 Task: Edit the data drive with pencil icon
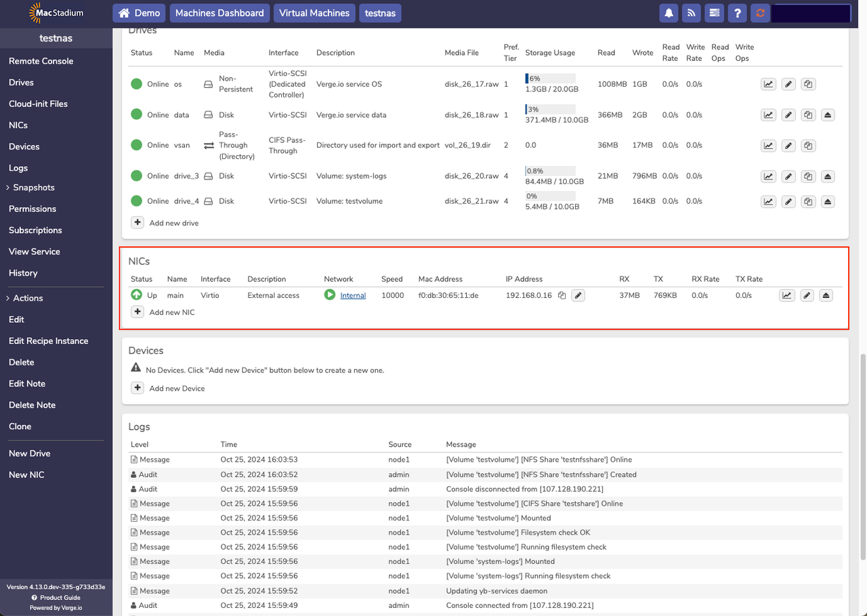point(788,115)
